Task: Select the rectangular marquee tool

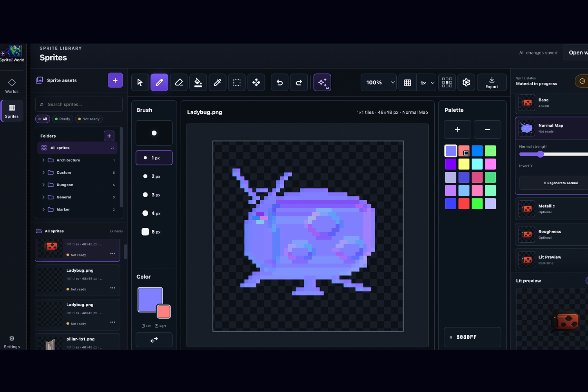Action: (x=237, y=82)
